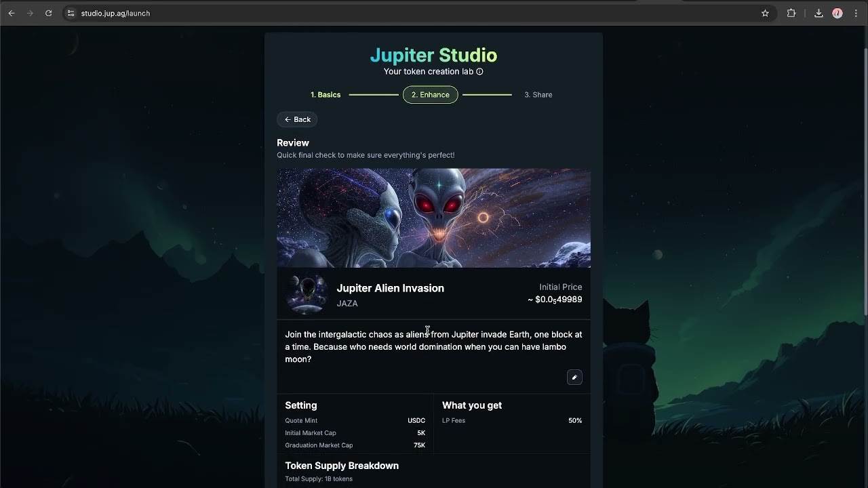Click the Jupiter Studio title

click(433, 55)
